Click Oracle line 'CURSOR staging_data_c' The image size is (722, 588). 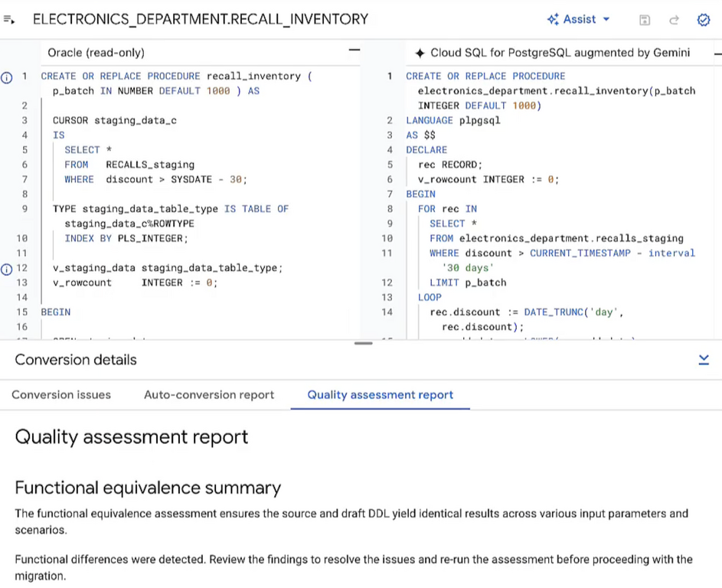tap(115, 120)
